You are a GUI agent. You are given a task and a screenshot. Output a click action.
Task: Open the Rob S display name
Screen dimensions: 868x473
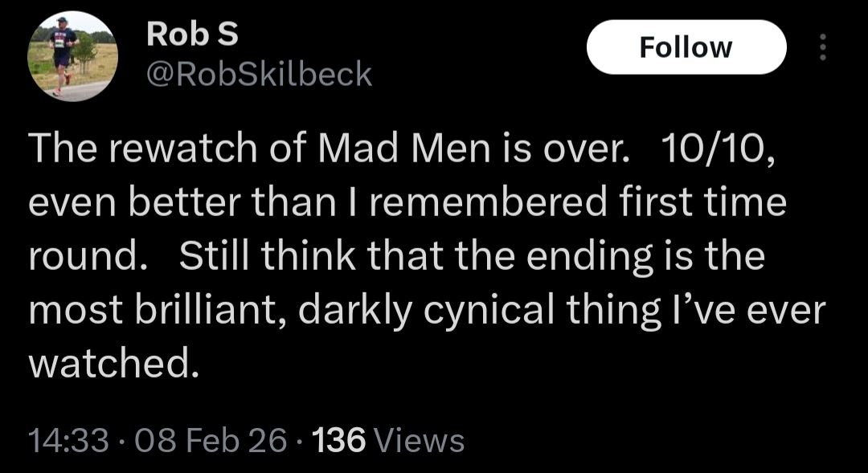pyautogui.click(x=192, y=34)
